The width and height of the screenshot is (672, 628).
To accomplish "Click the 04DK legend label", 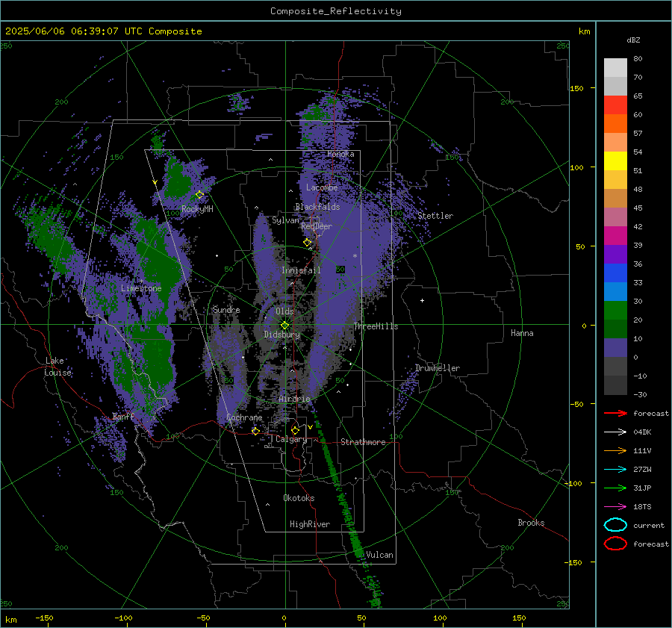I will (x=642, y=432).
